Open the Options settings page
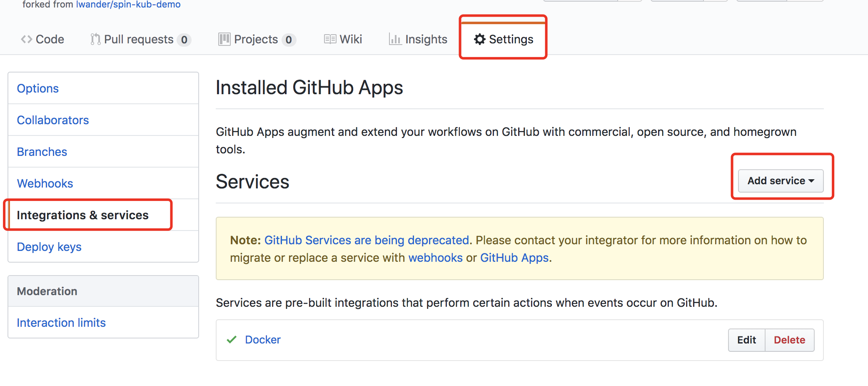868x386 pixels. [38, 88]
